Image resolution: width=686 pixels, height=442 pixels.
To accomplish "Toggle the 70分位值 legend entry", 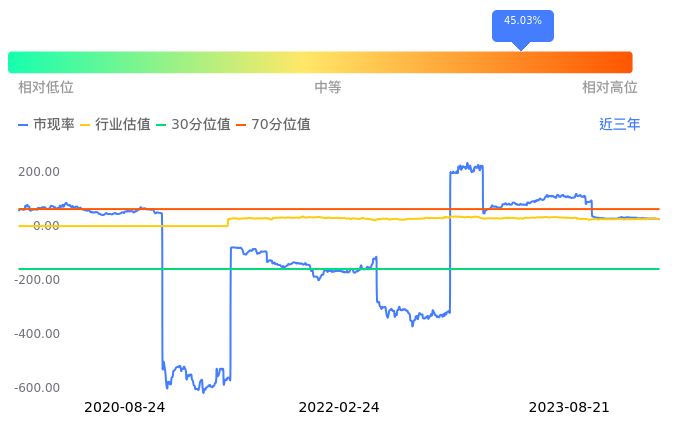I will click(273, 125).
